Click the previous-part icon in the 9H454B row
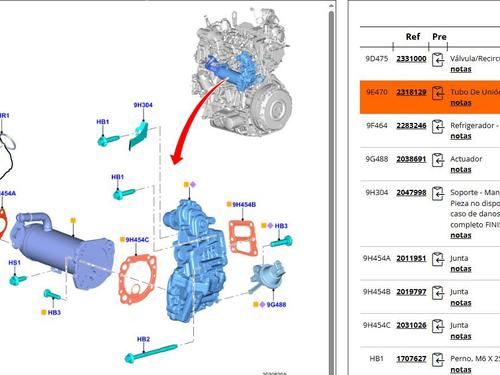 (438, 293)
